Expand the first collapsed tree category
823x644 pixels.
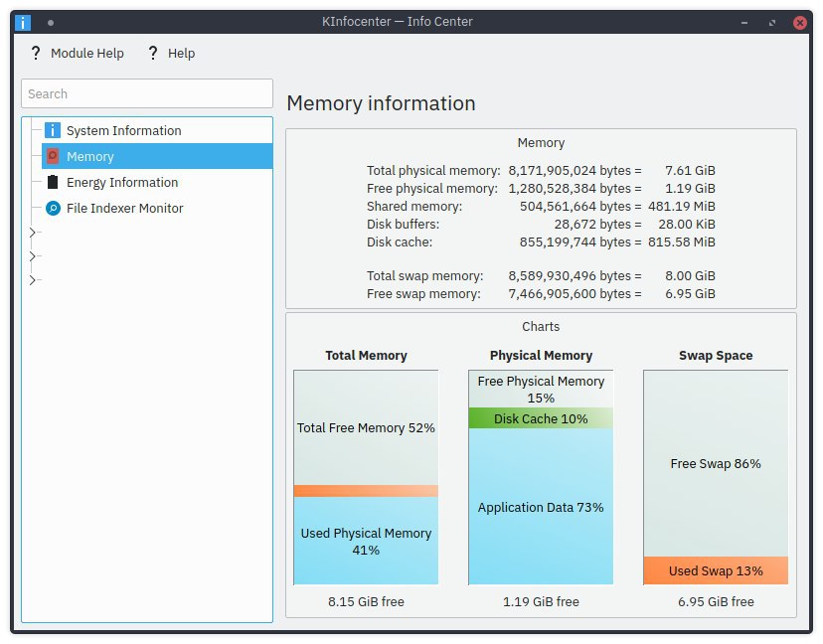(33, 232)
